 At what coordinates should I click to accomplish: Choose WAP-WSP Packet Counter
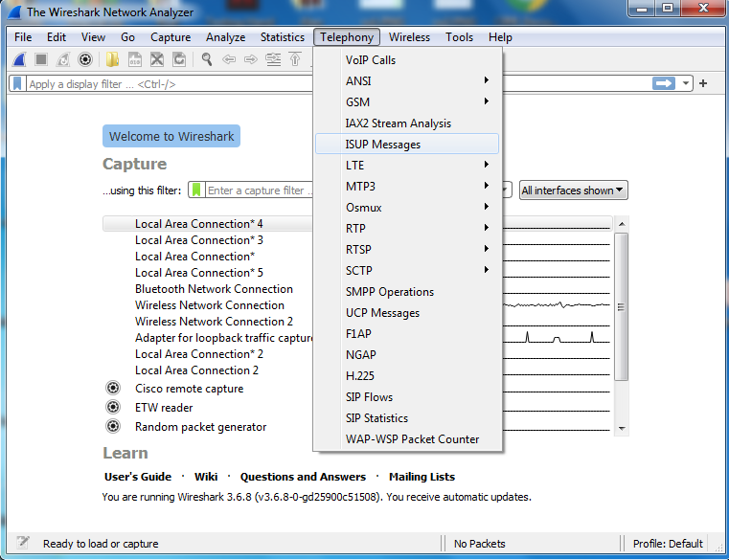point(407,439)
